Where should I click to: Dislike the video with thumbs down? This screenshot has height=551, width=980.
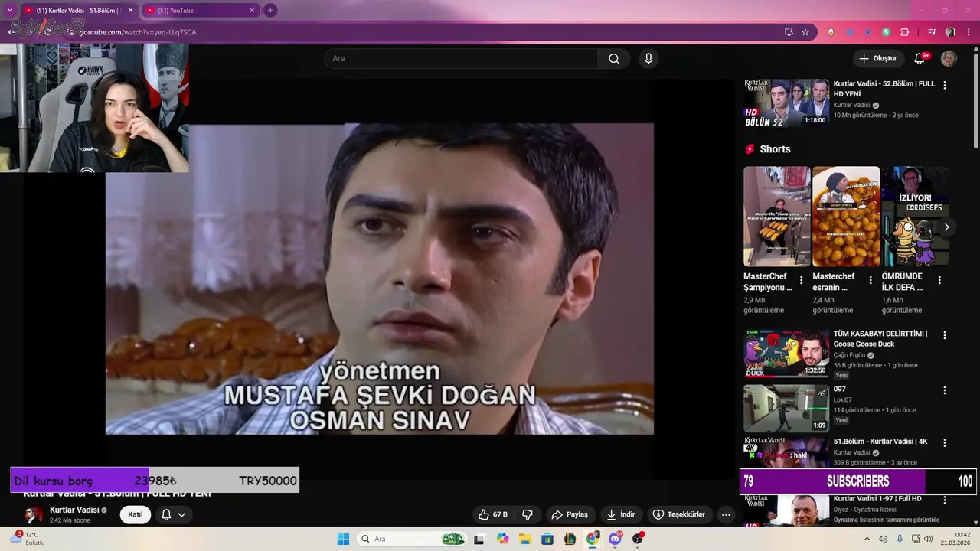[528, 514]
